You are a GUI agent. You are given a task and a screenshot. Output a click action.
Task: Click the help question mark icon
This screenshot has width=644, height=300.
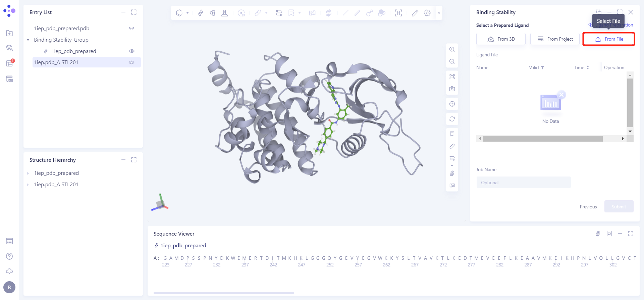pyautogui.click(x=9, y=256)
